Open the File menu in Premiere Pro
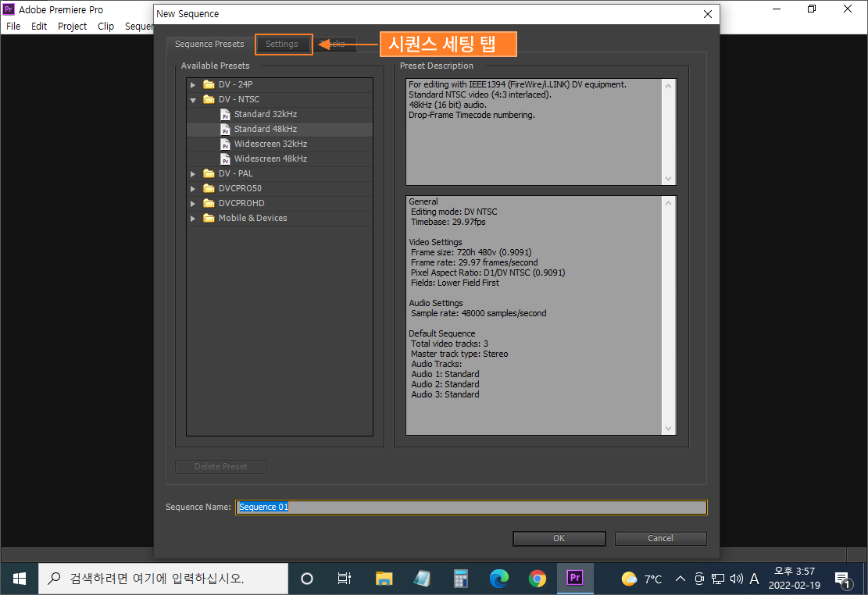The width and height of the screenshot is (868, 595). [x=13, y=26]
